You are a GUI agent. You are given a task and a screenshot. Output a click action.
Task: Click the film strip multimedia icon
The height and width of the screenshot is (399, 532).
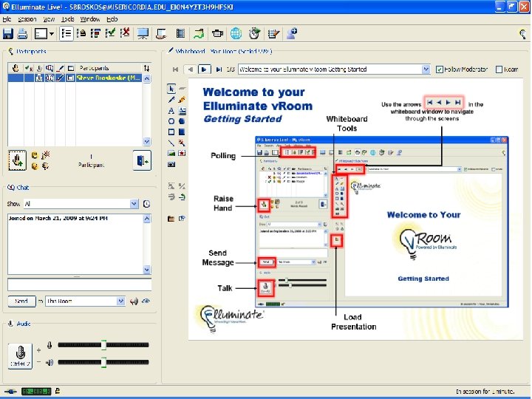(180, 33)
